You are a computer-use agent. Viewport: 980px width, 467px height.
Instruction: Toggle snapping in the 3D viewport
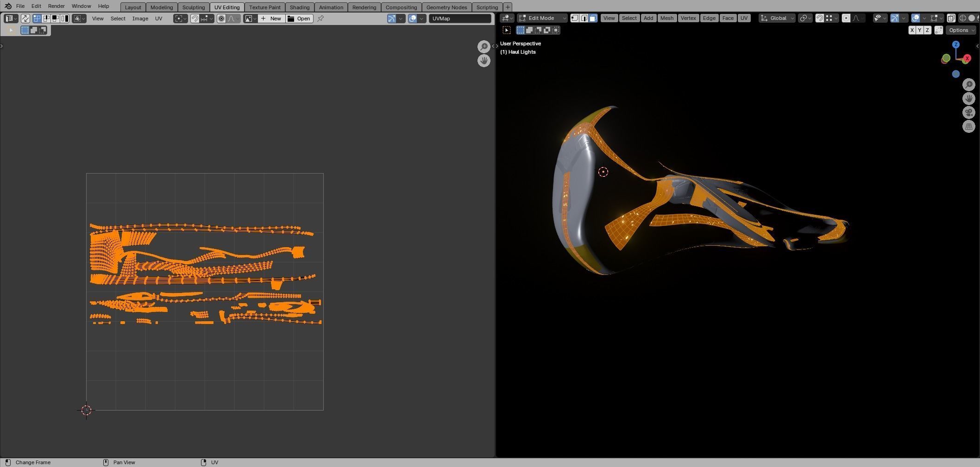(819, 18)
